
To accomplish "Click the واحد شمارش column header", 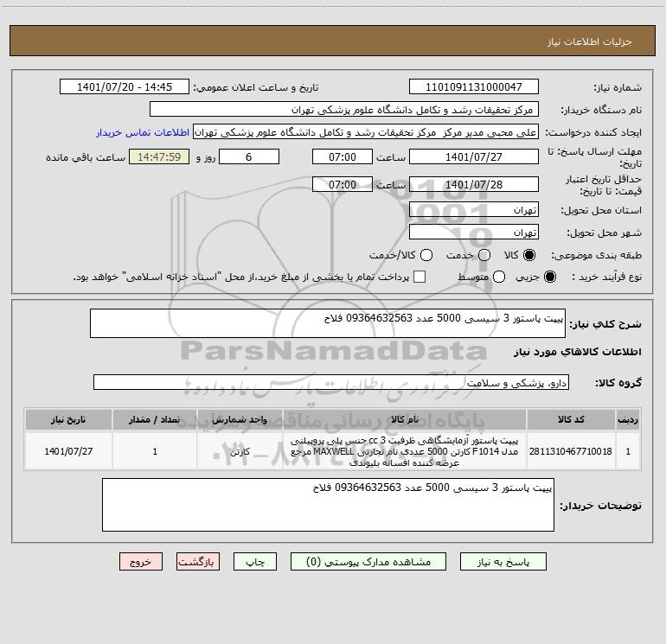I will click(240, 419).
